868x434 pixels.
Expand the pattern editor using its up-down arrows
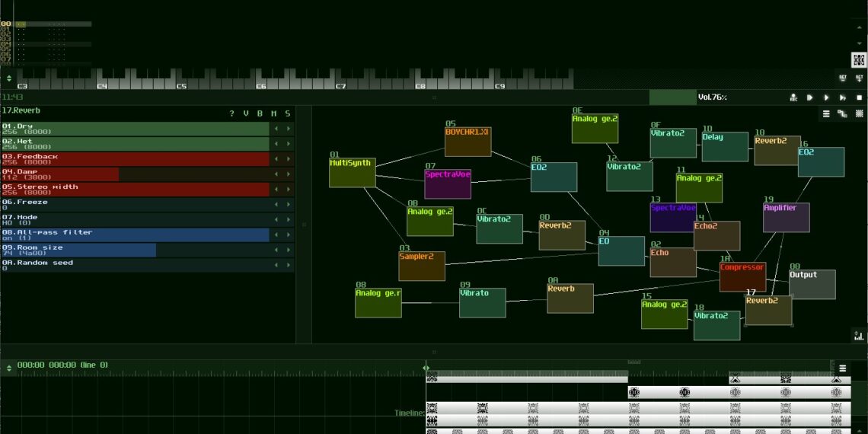(x=9, y=78)
